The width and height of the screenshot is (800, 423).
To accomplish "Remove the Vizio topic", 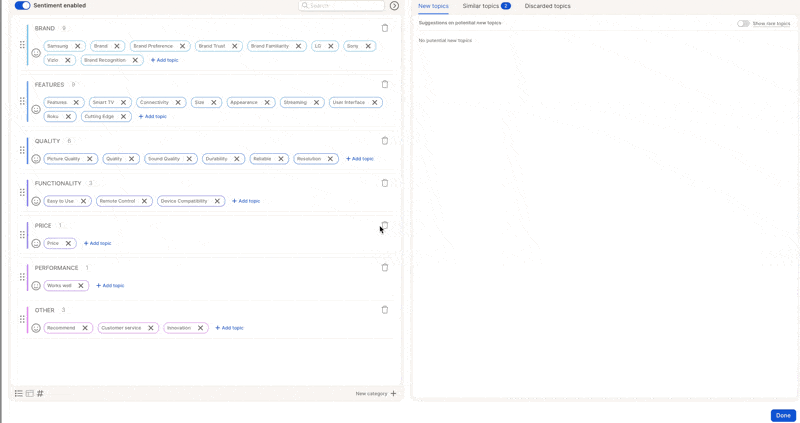I will (67, 60).
